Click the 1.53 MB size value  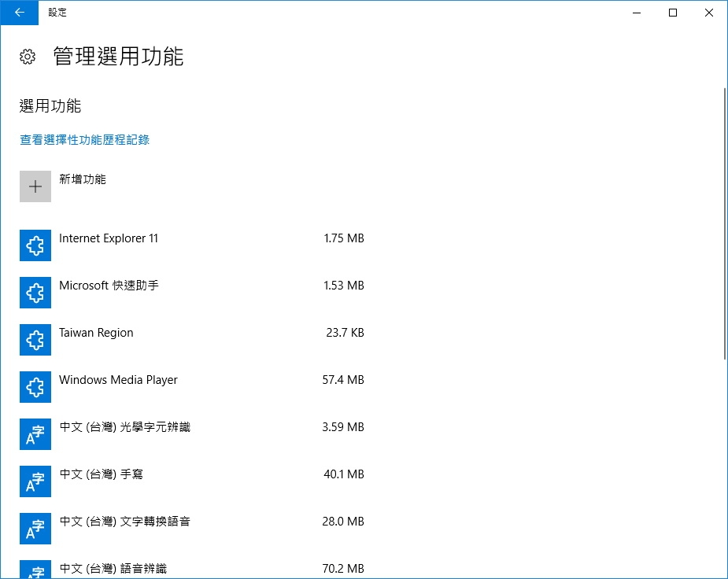[344, 286]
